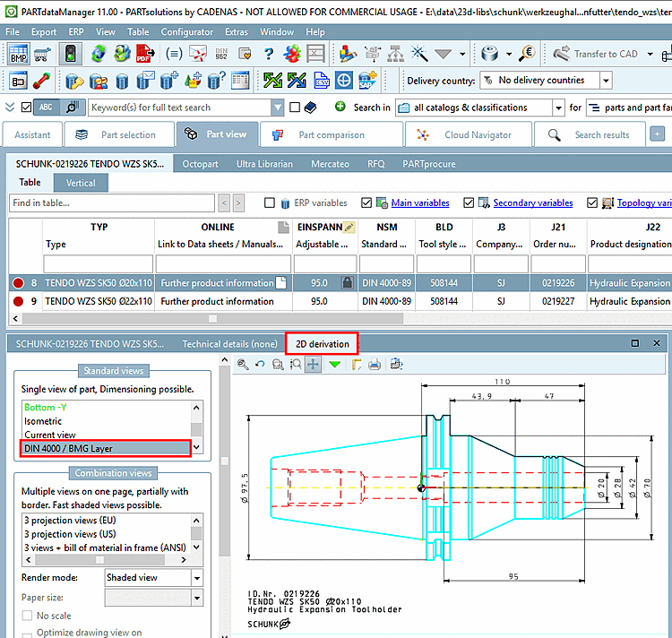Click the blue question mark help icon
The image size is (672, 638).
point(268,54)
